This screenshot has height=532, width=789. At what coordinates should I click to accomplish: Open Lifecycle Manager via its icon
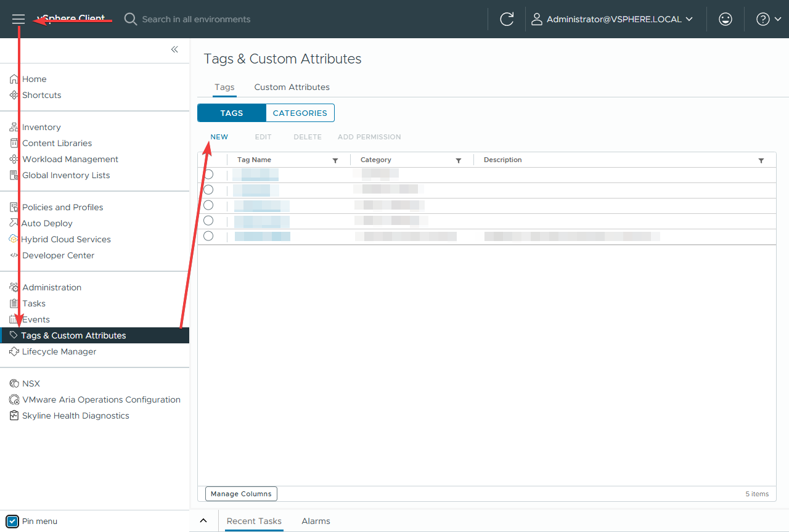[x=14, y=351]
